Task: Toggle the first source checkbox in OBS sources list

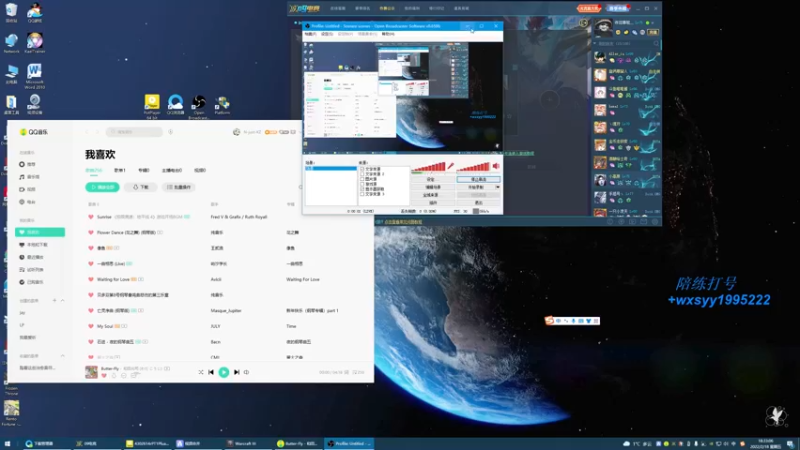Action: coord(362,169)
